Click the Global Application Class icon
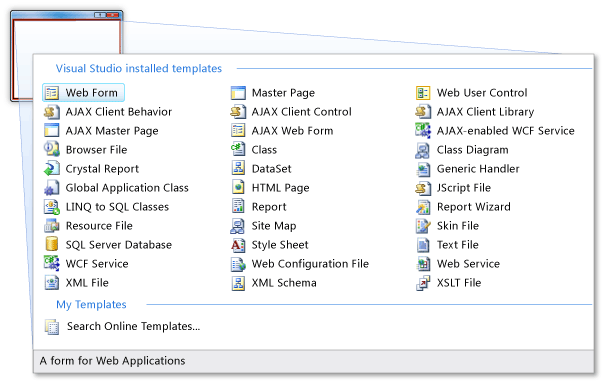Image resolution: width=603 pixels, height=382 pixels. (x=52, y=188)
